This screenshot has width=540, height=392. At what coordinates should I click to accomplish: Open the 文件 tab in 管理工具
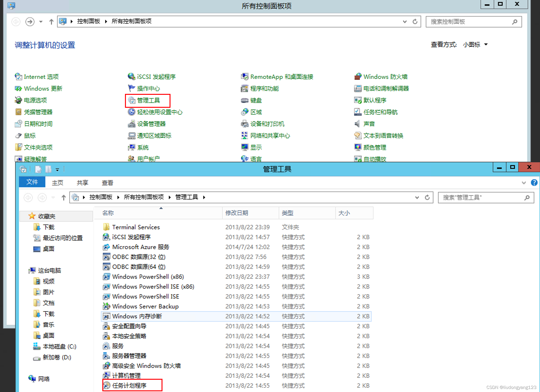click(32, 182)
